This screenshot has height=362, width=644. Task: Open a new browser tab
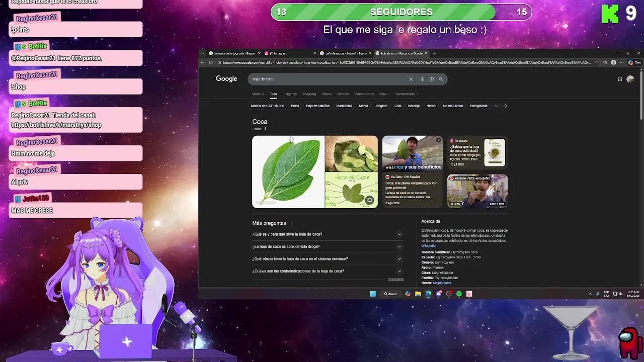[434, 53]
